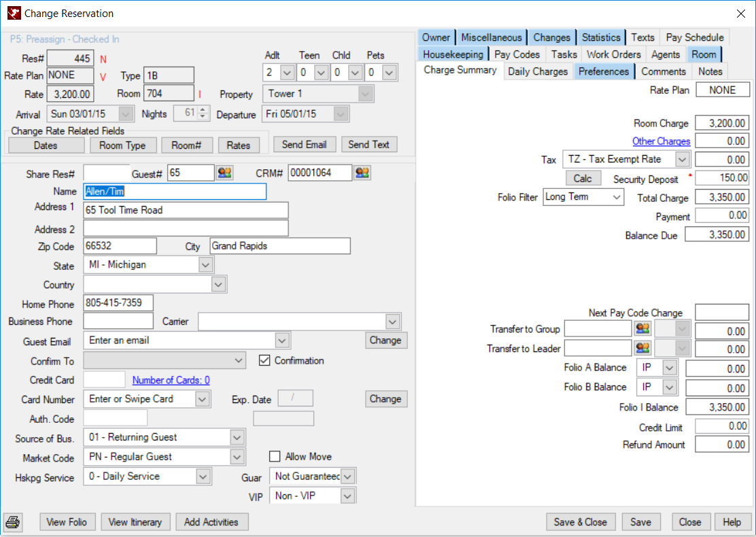Open the Guest Email dropdown
This screenshot has width=756, height=537.
coord(282,341)
